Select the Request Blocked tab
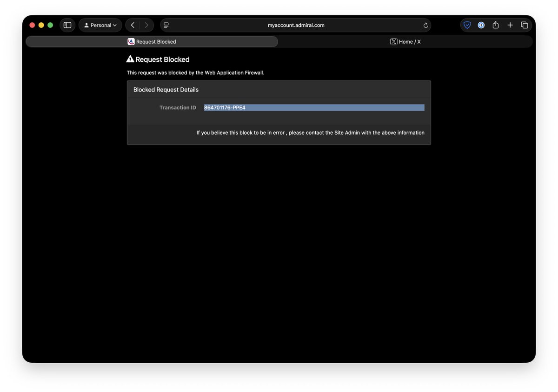The width and height of the screenshot is (558, 392). 152,42
